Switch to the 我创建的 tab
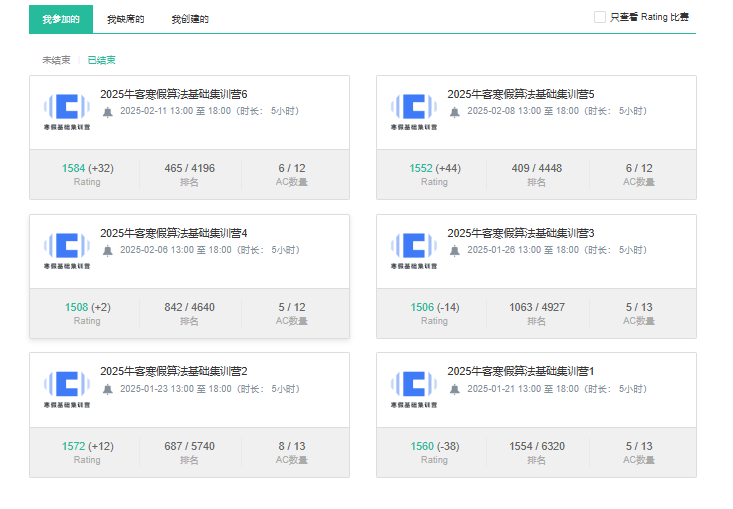 (x=190, y=19)
